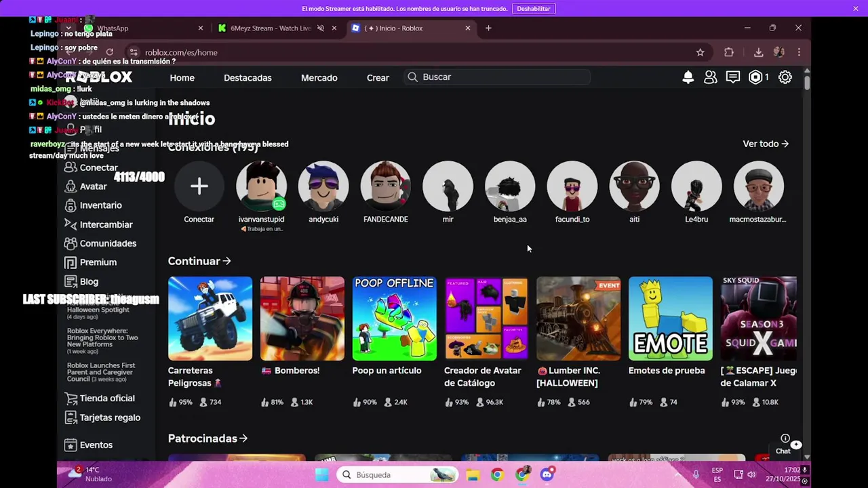Dismiss the streamer mode banner
This screenshot has width=868, height=488.
pyautogui.click(x=856, y=9)
